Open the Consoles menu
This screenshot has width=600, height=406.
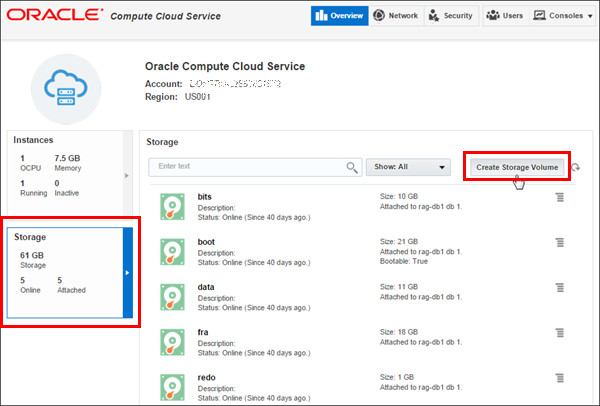tap(563, 16)
